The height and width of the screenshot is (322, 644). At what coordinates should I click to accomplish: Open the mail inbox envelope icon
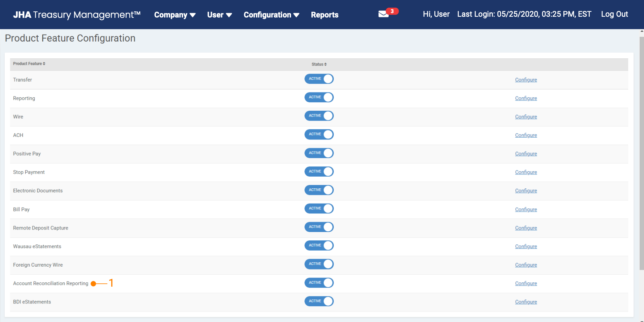pos(383,14)
